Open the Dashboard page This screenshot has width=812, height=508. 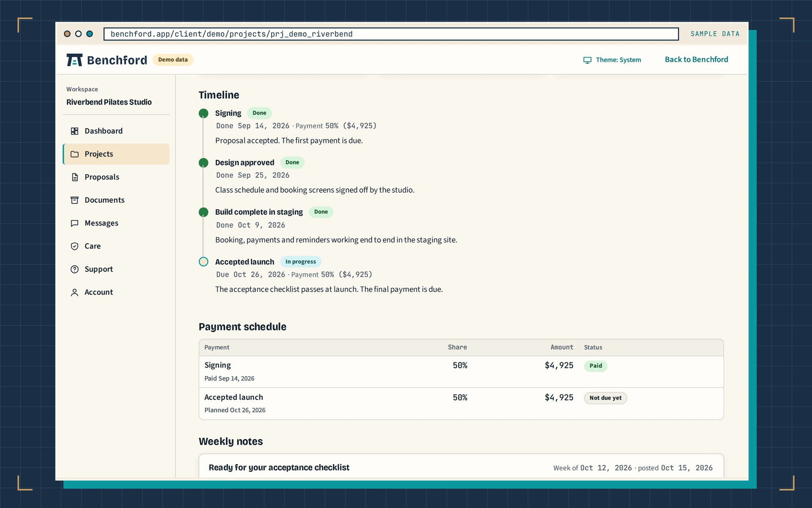(116, 131)
